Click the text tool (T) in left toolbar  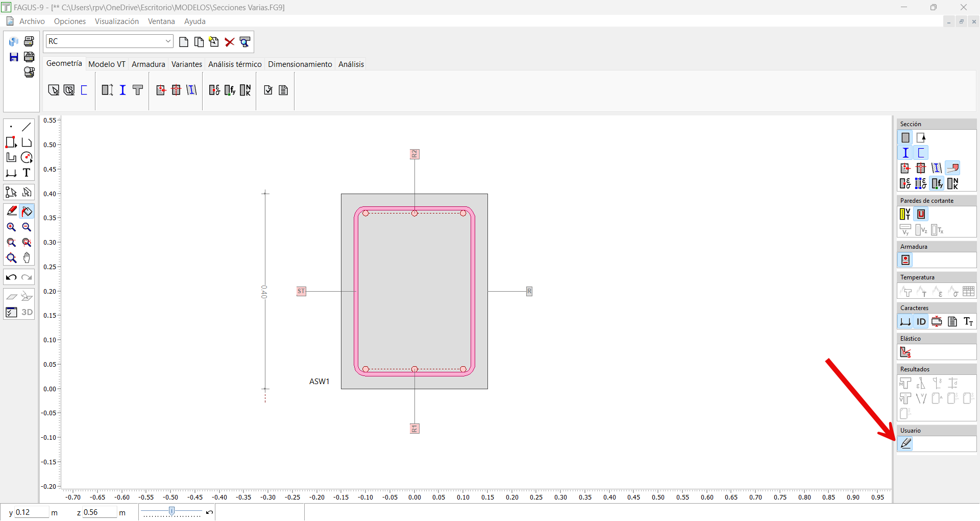(x=27, y=173)
